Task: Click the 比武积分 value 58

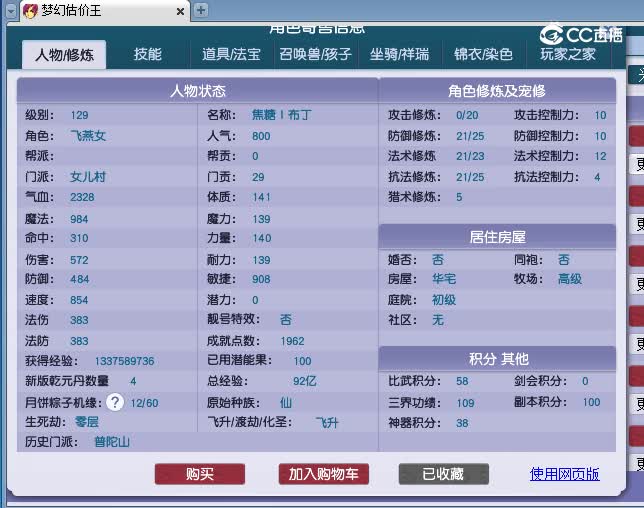Action: (x=462, y=381)
